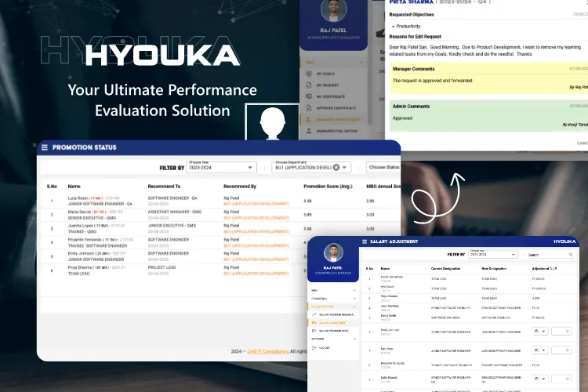Click ASSISTANT MANAGER - QMG cell
This screenshot has height=392, width=588.
pyautogui.click(x=174, y=212)
